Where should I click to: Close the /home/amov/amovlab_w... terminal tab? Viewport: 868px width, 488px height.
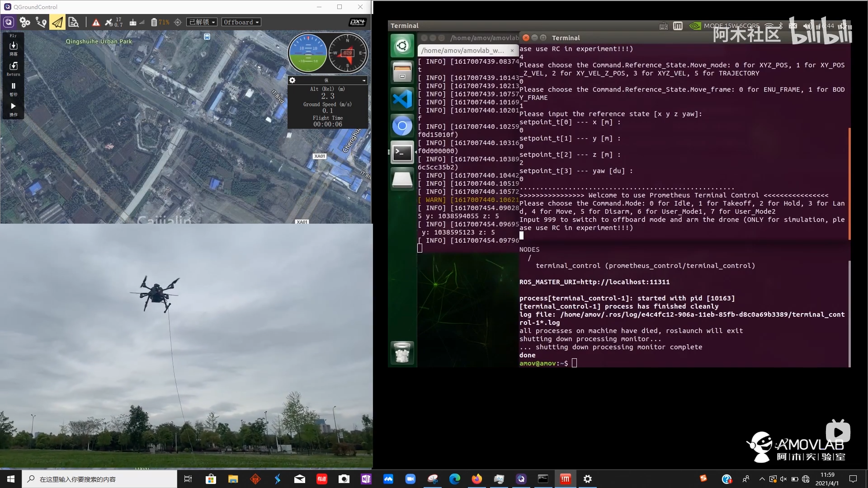512,51
